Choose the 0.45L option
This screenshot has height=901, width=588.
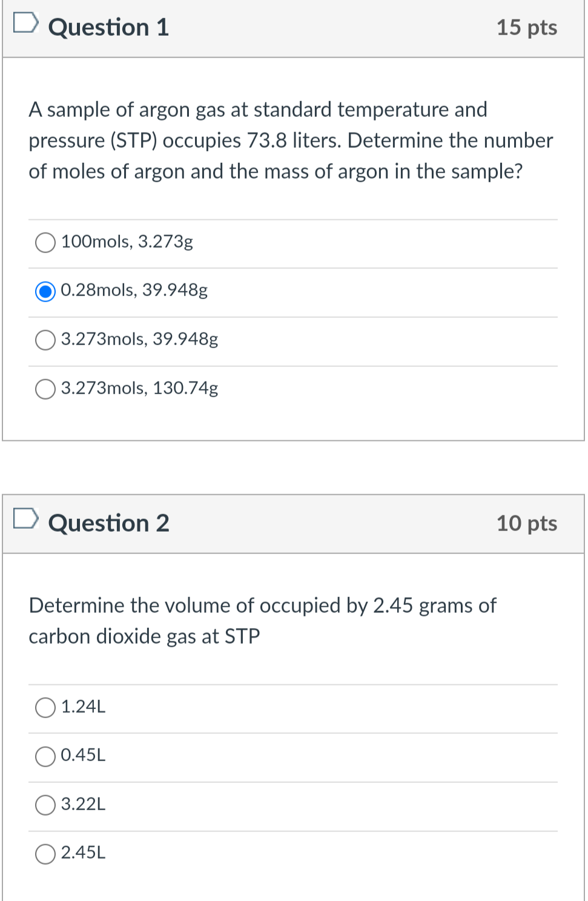[44, 756]
